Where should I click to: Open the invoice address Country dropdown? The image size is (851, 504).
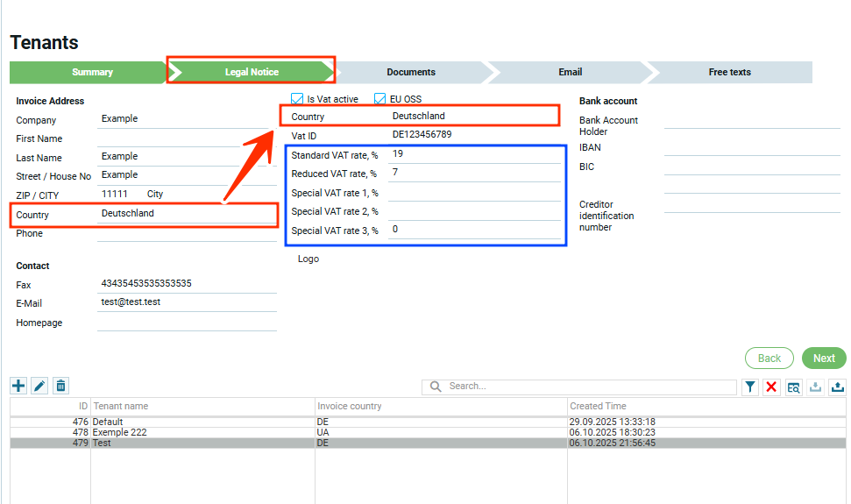point(187,214)
